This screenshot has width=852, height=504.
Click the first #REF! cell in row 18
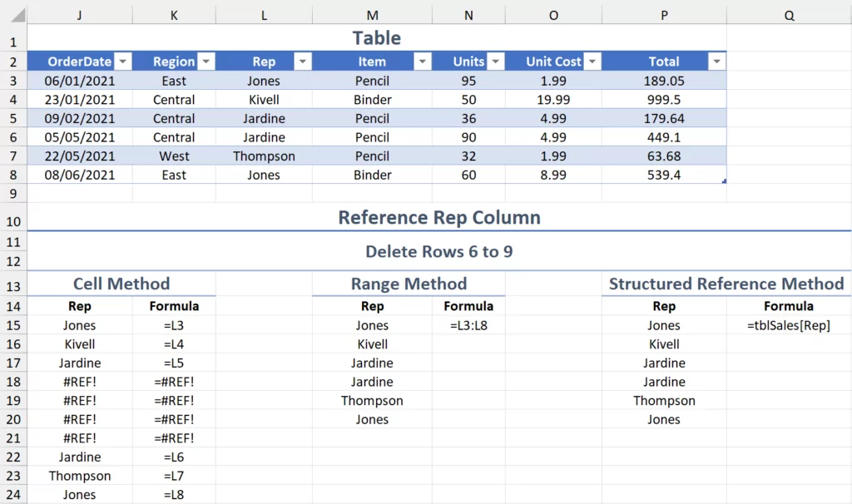pos(79,382)
